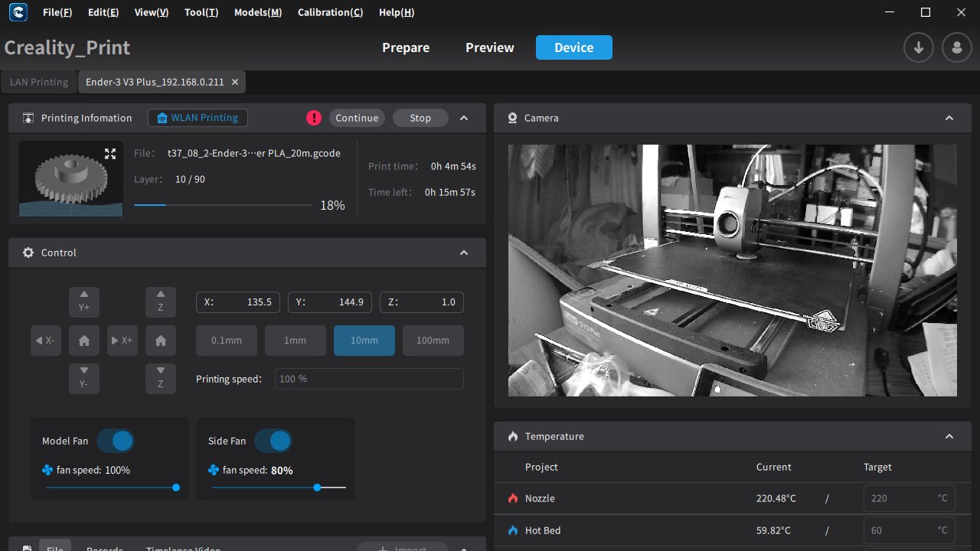Select the 1mm step size
The image size is (980, 551).
(x=295, y=341)
